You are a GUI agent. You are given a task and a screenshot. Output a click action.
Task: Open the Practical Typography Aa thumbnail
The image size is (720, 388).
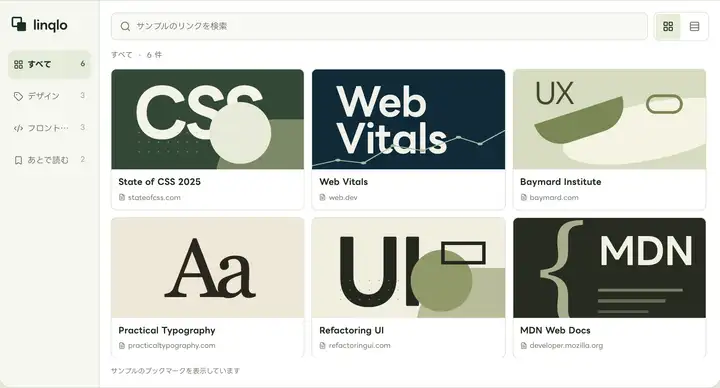(208, 268)
